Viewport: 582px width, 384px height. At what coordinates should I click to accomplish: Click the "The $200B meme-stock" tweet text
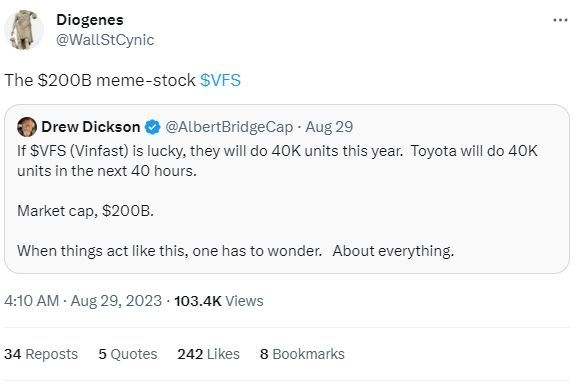coord(100,80)
